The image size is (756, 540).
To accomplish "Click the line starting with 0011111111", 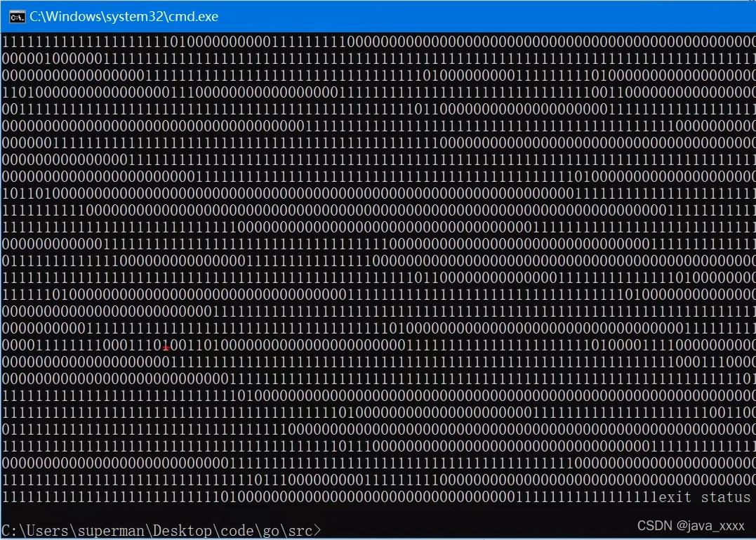I will point(378,110).
